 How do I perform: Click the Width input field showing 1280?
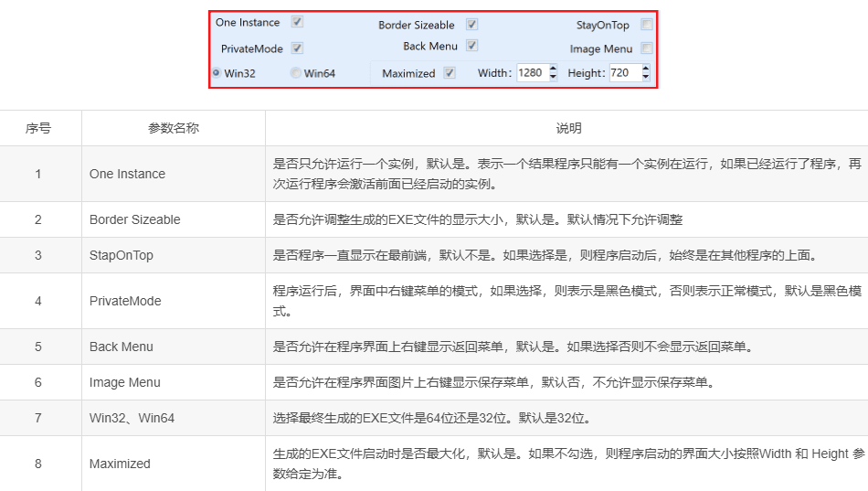click(x=531, y=73)
